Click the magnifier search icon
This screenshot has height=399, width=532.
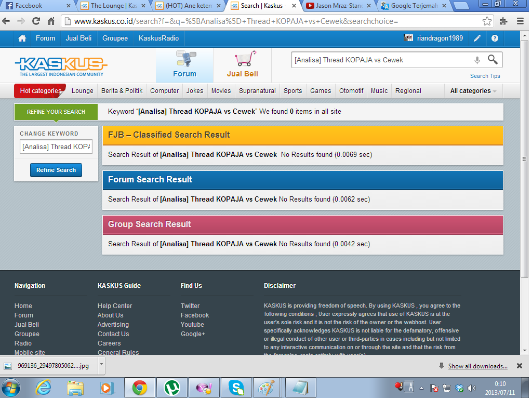[493, 60]
